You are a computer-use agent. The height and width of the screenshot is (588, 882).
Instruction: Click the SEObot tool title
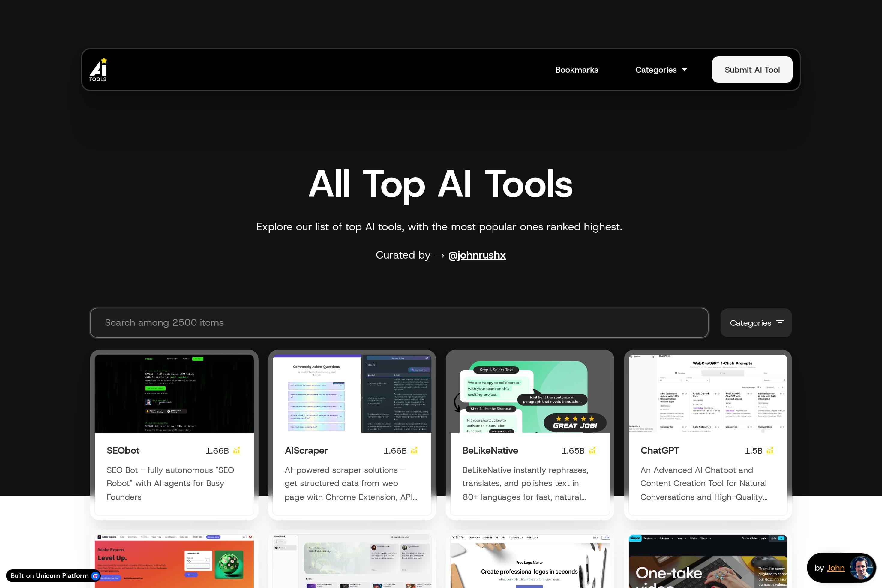pos(123,450)
